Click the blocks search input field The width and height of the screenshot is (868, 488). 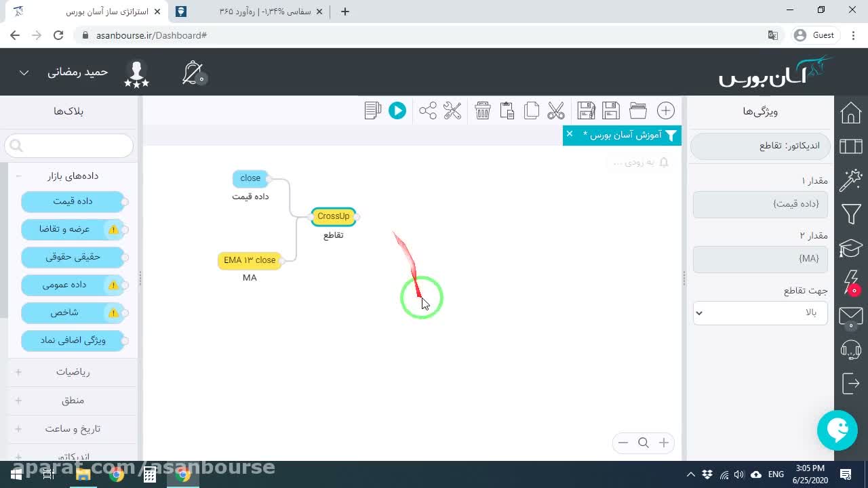point(69,145)
